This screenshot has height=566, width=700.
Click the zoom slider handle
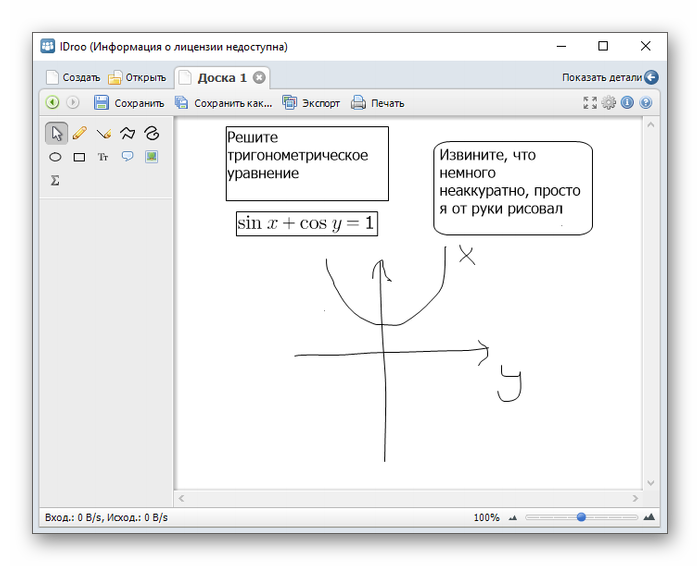(x=581, y=517)
